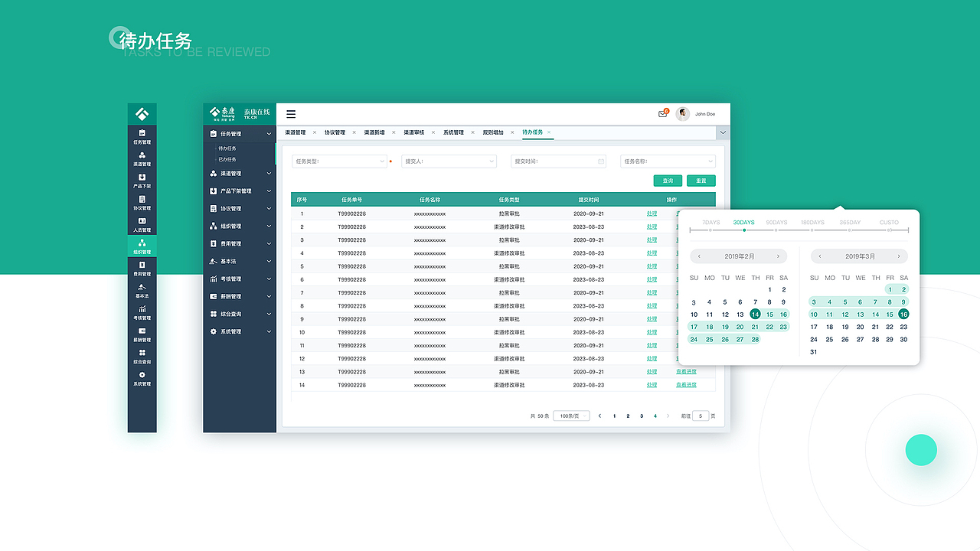The height and width of the screenshot is (551, 980).
Task: Click the highlighted 组织管理 icon in the narrow sidebar
Action: [x=142, y=246]
